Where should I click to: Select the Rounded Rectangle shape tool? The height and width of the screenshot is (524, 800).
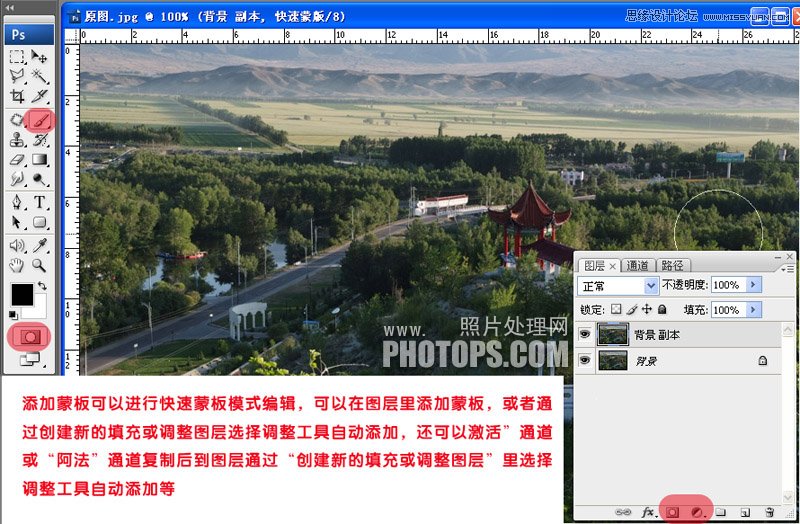point(39,222)
